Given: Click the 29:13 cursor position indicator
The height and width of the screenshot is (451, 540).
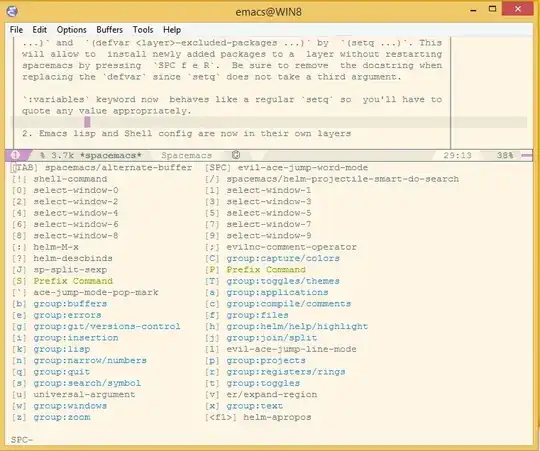Looking at the screenshot, I should click(457, 155).
